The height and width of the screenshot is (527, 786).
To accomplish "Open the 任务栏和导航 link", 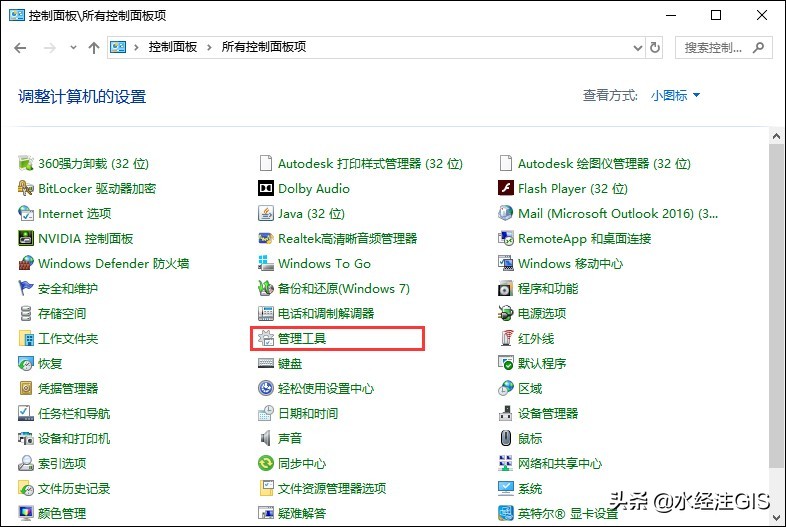I will click(74, 414).
